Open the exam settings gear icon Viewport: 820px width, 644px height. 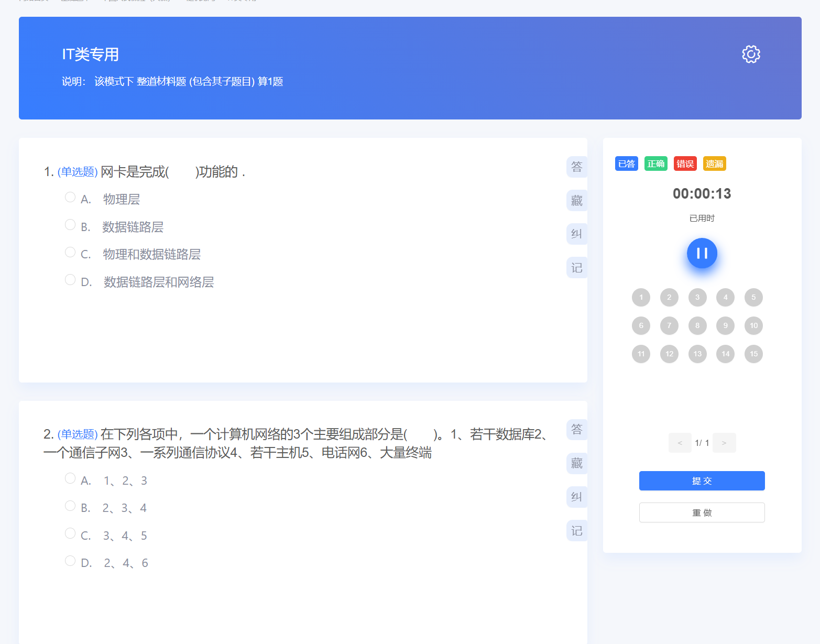[x=751, y=54]
